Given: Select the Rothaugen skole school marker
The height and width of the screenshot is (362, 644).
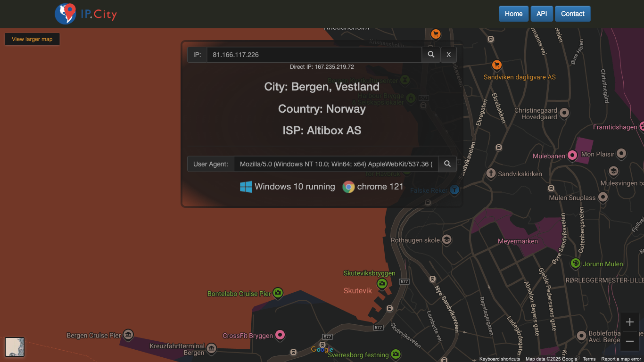Looking at the screenshot, I should 446,240.
